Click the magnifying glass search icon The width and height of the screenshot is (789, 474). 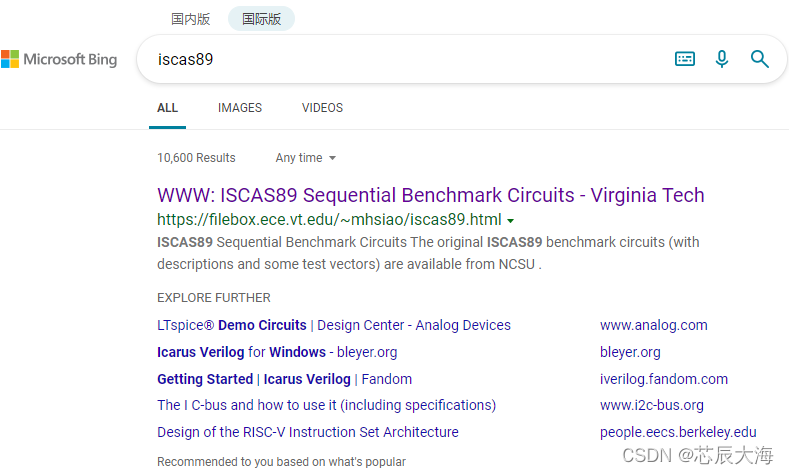tap(759, 59)
